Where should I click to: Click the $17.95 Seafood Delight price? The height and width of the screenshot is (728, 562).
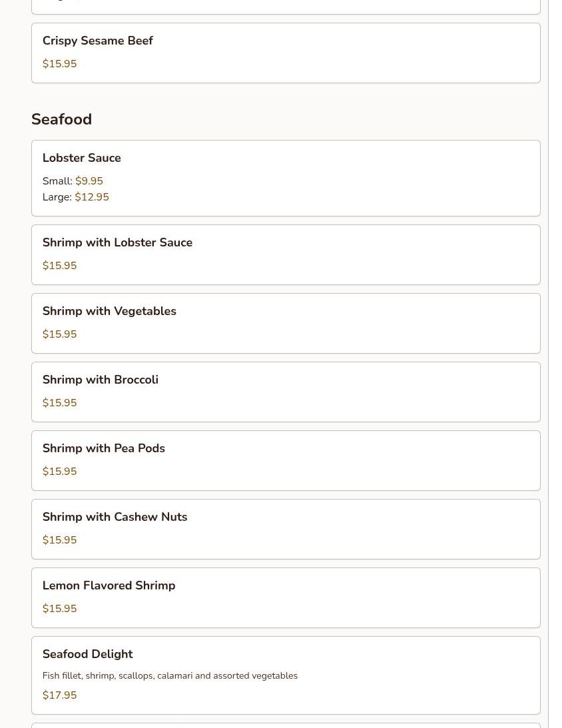coord(59,695)
